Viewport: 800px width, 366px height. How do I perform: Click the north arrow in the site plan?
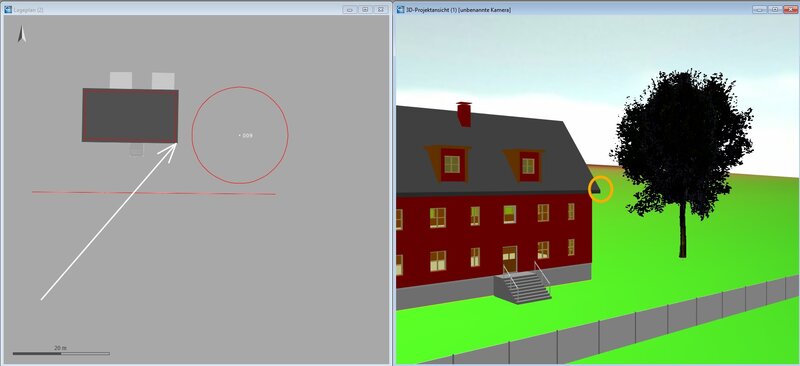point(22,34)
